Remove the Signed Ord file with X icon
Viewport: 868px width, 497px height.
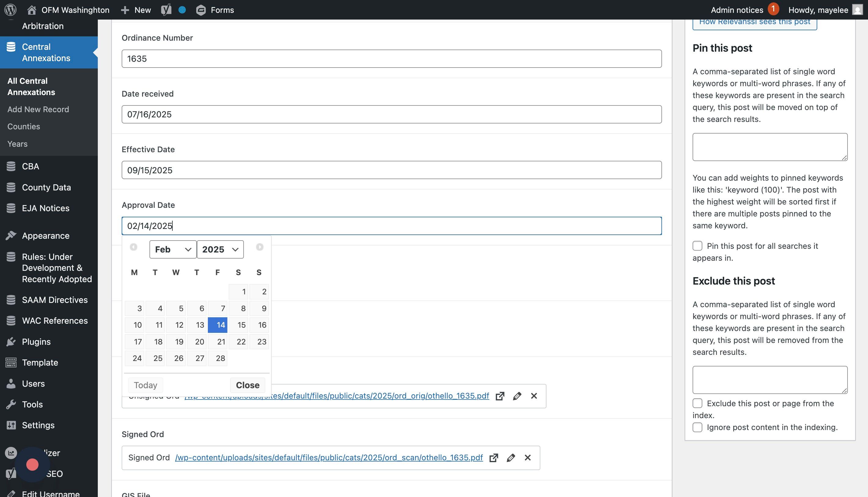coord(528,458)
